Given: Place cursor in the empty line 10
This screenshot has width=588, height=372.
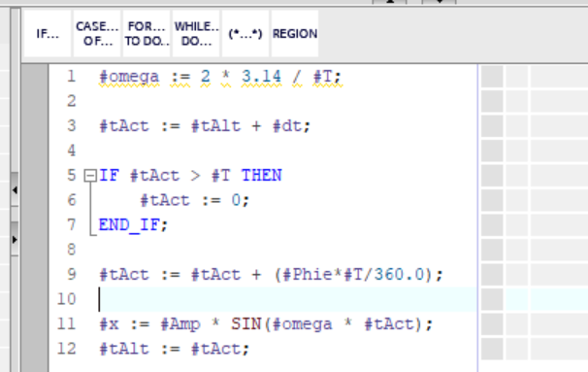Looking at the screenshot, I should pyautogui.click(x=287, y=299).
